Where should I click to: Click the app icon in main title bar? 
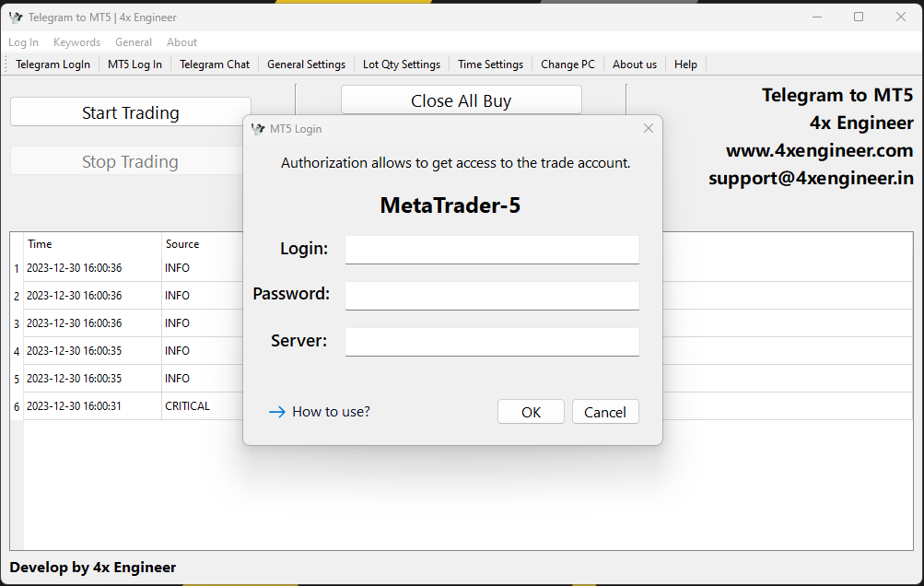(x=16, y=18)
